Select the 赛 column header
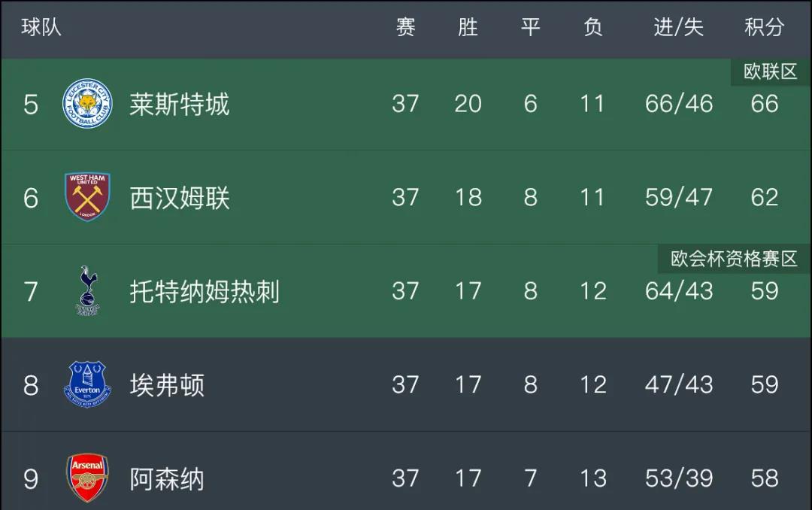This screenshot has height=510, width=812. pos(405,27)
